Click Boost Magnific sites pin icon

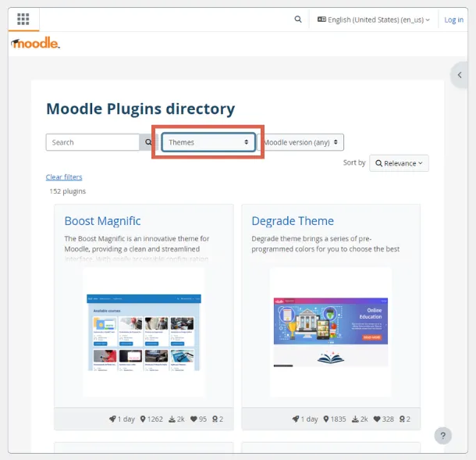(x=143, y=419)
